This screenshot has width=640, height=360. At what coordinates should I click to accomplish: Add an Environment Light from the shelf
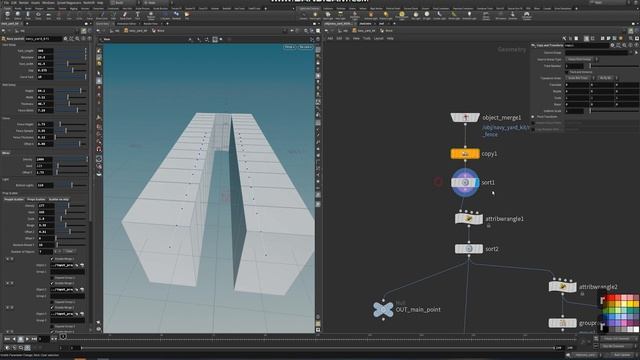[402, 16]
